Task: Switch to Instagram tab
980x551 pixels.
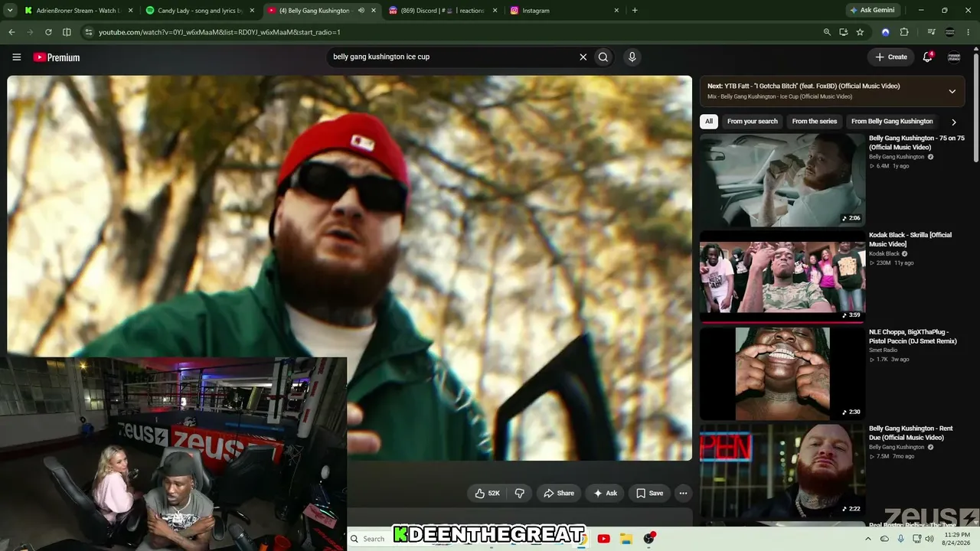Action: (x=563, y=11)
